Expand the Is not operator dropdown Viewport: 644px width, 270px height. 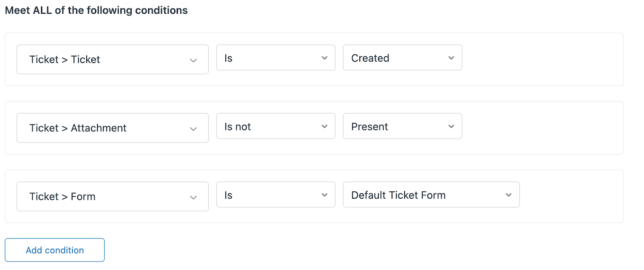pyautogui.click(x=276, y=126)
